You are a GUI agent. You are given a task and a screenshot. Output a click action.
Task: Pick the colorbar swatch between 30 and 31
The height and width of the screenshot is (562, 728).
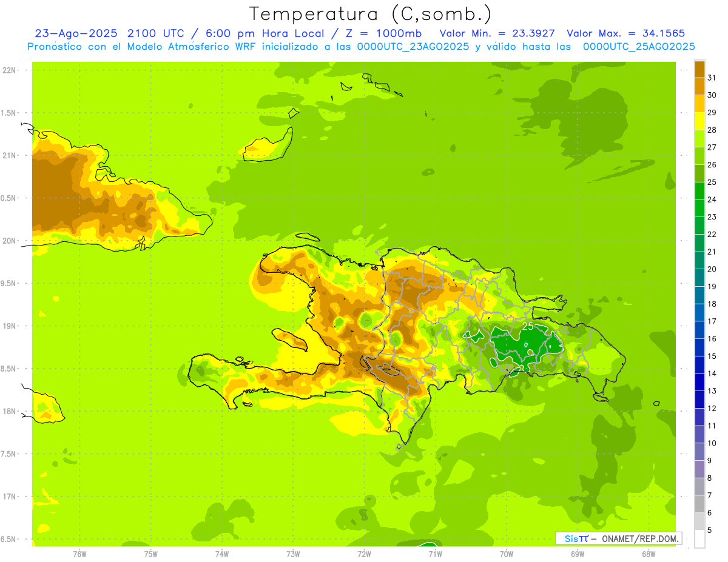tap(699, 87)
